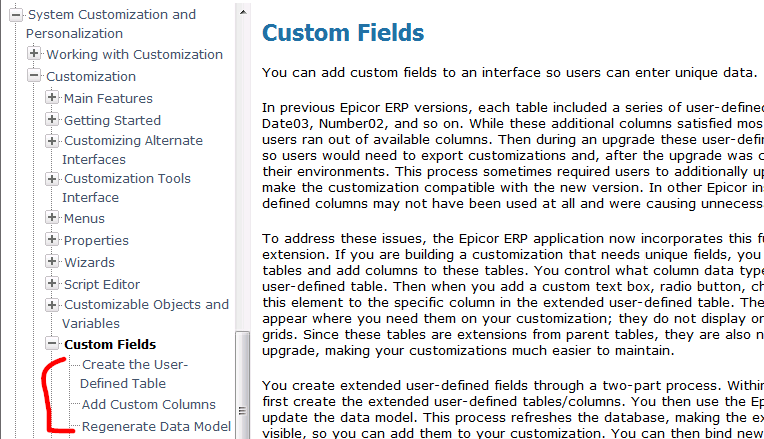This screenshot has width=764, height=439.
Task: Expand Customizable Objects and Variables node
Action: tap(52, 305)
